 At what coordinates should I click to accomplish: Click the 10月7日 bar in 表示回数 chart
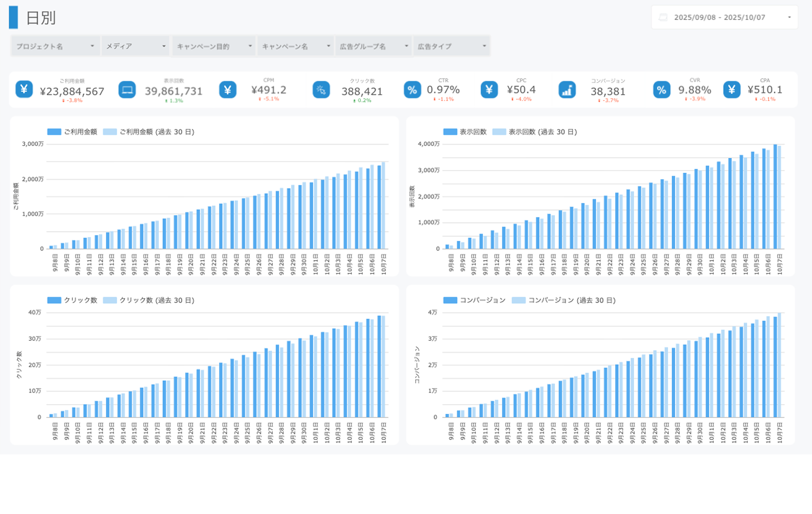point(775,196)
